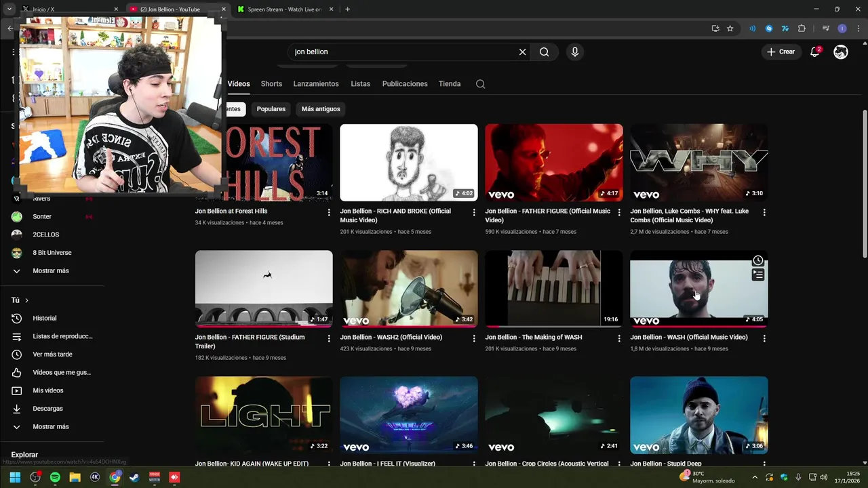
Task: Bookmark this page with the star icon
Action: (x=730, y=28)
